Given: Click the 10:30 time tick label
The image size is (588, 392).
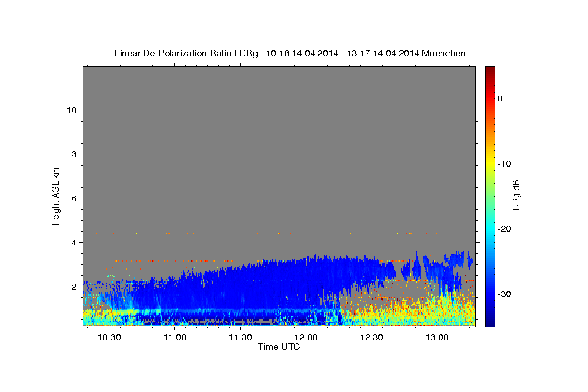Looking at the screenshot, I should pyautogui.click(x=109, y=338).
